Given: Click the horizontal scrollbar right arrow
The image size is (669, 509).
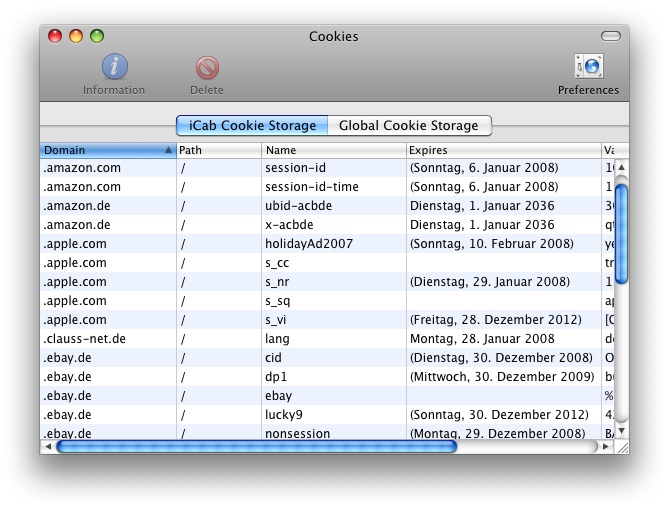Looking at the screenshot, I should tap(607, 446).
